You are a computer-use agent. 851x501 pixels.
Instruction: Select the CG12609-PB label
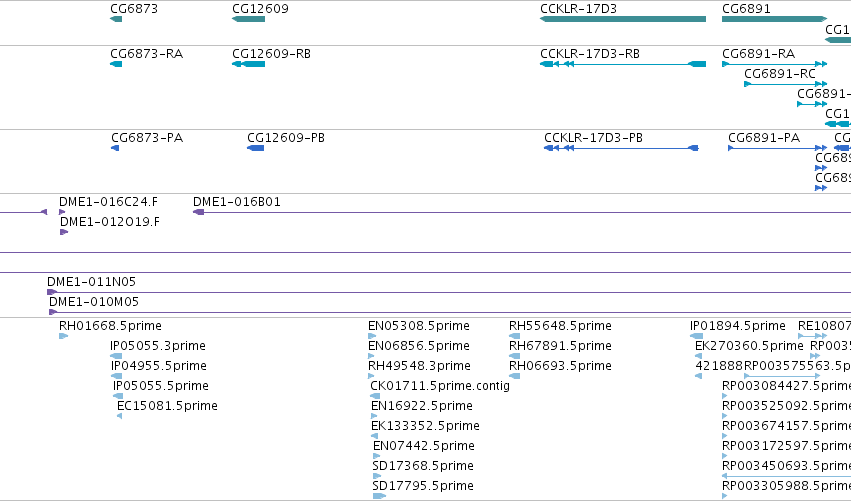[285, 138]
